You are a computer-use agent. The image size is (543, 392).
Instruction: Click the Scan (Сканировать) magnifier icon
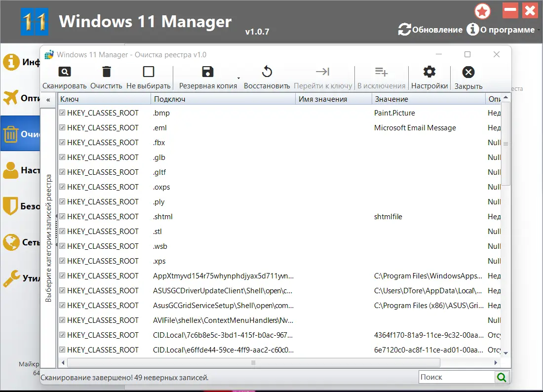tap(64, 72)
